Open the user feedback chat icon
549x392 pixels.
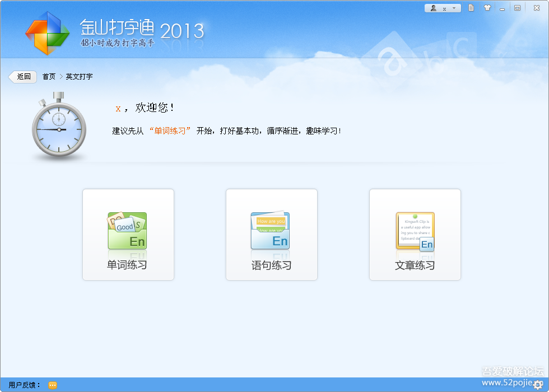[53, 385]
